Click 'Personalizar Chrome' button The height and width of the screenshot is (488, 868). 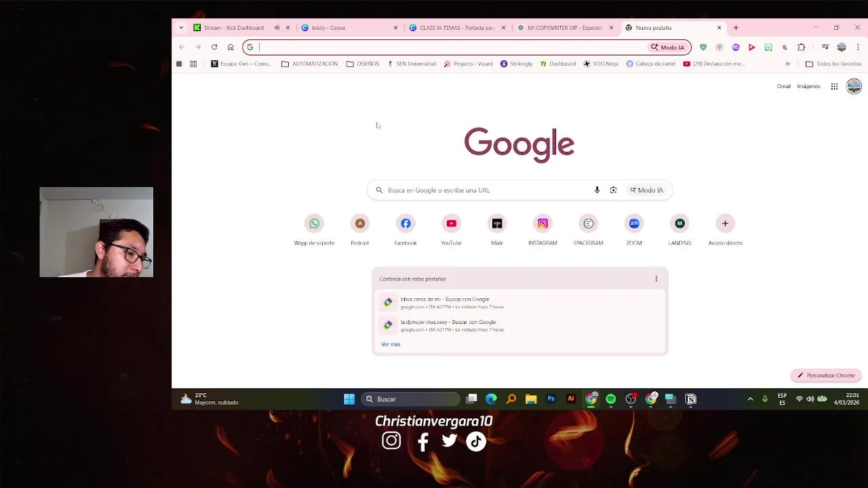(x=826, y=375)
